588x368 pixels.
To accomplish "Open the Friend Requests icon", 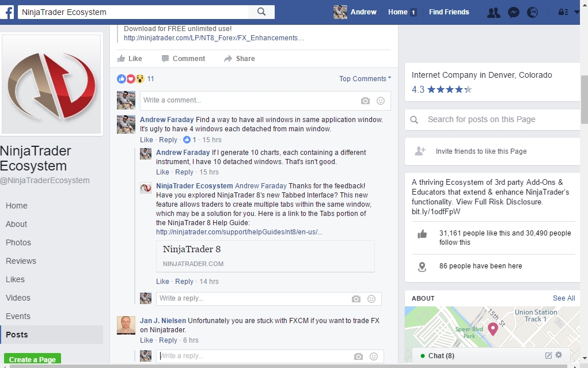I will pos(494,12).
